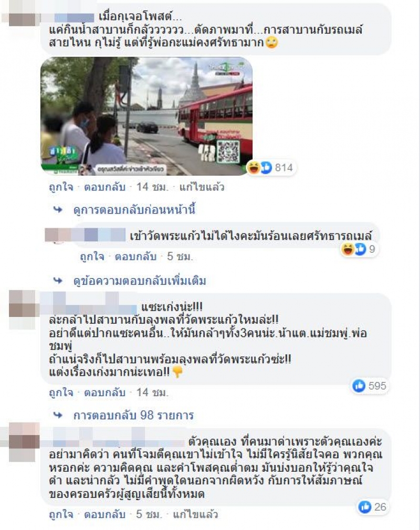Open the 814 reactions on the bus photo comment
This screenshot has height=530, width=420.
click(x=271, y=167)
